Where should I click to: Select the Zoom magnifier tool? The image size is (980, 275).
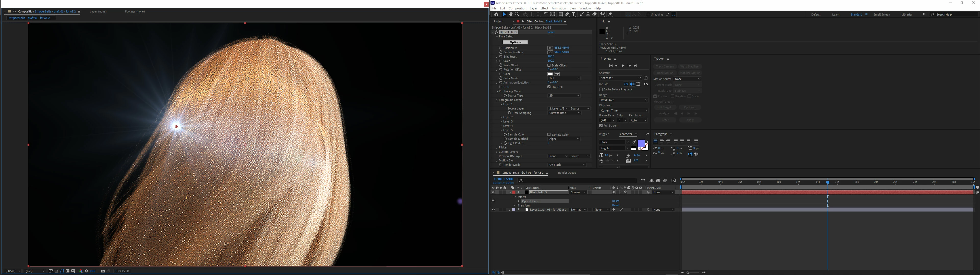[x=517, y=15]
